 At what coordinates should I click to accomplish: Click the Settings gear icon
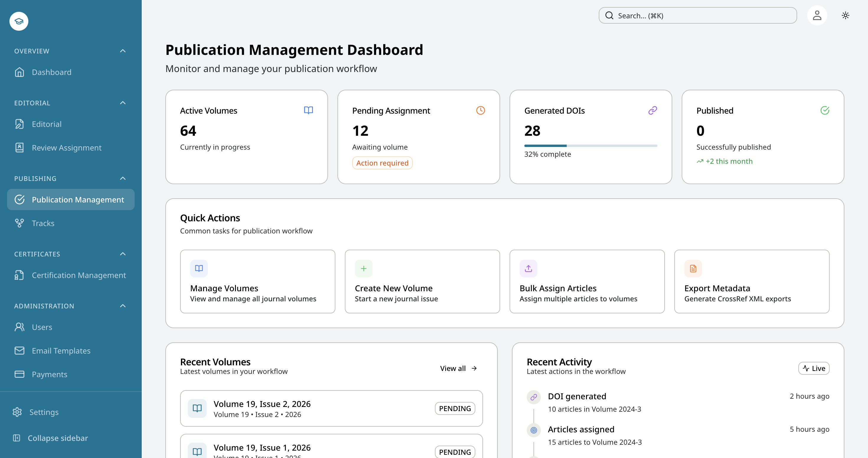(17, 412)
